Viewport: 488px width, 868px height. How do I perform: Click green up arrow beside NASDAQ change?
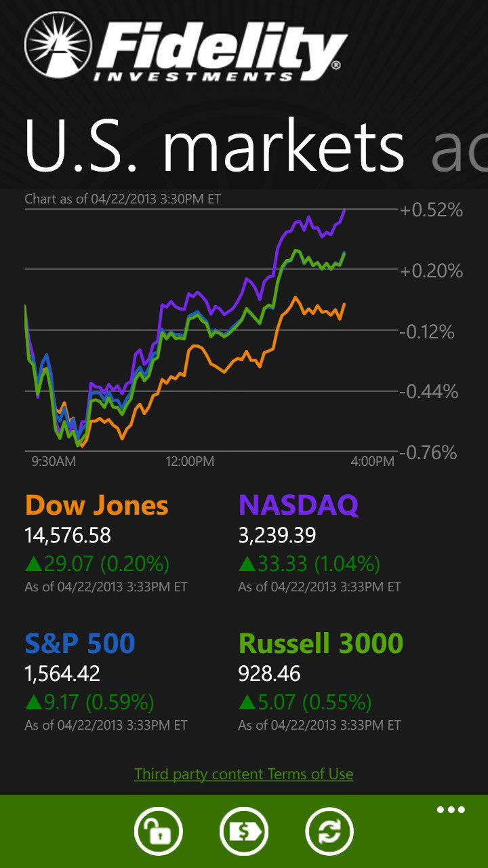pos(247,564)
